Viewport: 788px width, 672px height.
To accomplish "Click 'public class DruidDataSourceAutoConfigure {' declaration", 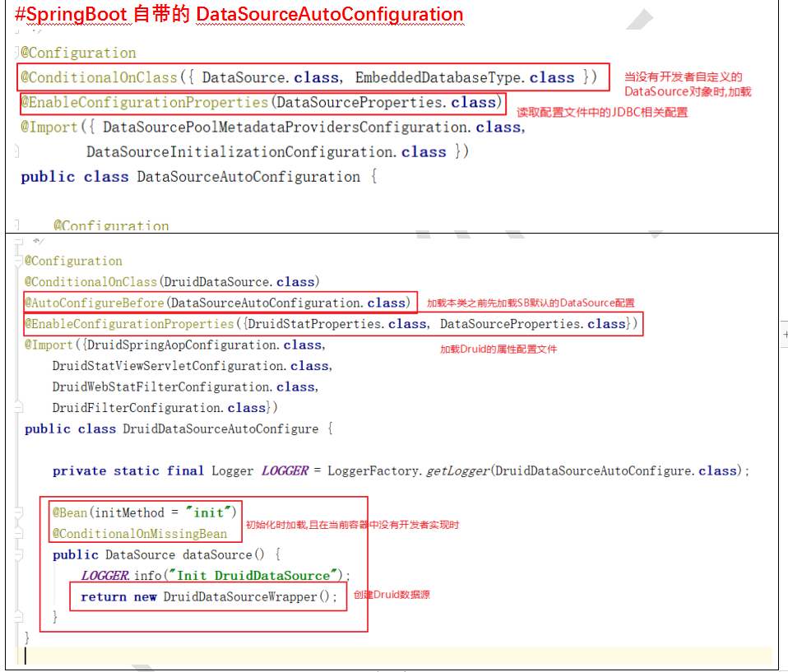I will [179, 429].
